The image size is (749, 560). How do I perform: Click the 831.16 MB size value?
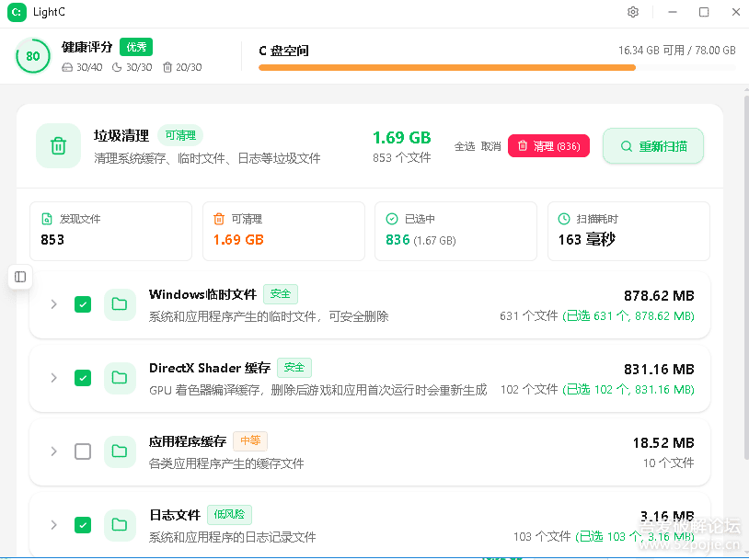pyautogui.click(x=659, y=369)
